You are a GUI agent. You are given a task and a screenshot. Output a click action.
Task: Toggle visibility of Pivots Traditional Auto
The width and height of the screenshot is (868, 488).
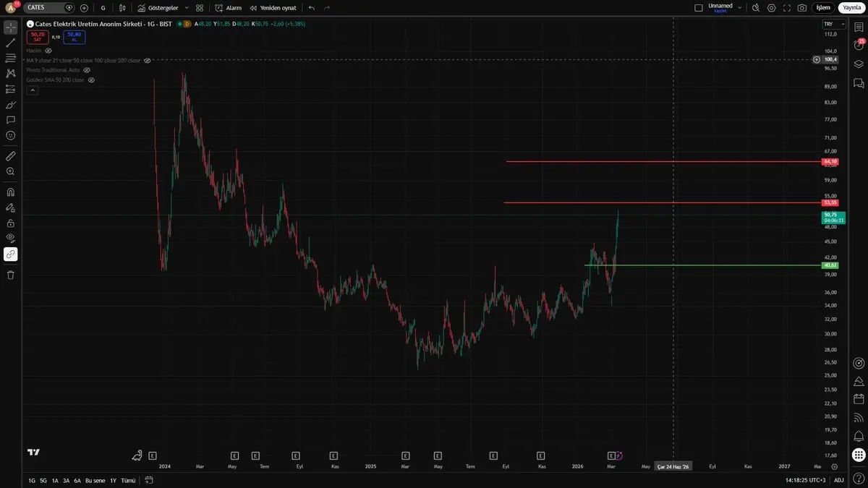point(87,70)
